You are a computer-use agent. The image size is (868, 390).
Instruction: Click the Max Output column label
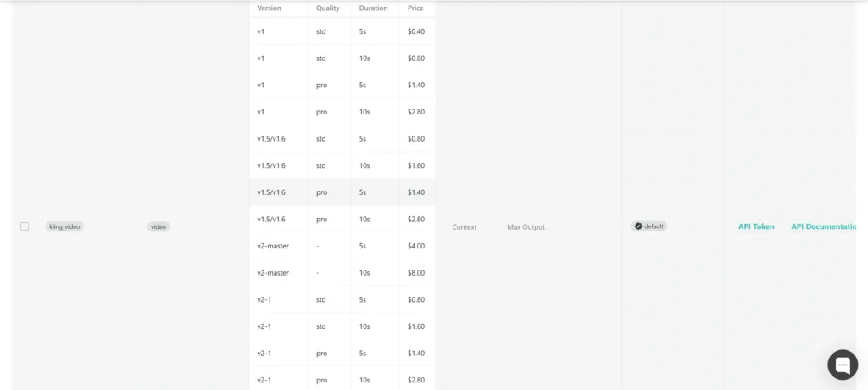tap(526, 227)
